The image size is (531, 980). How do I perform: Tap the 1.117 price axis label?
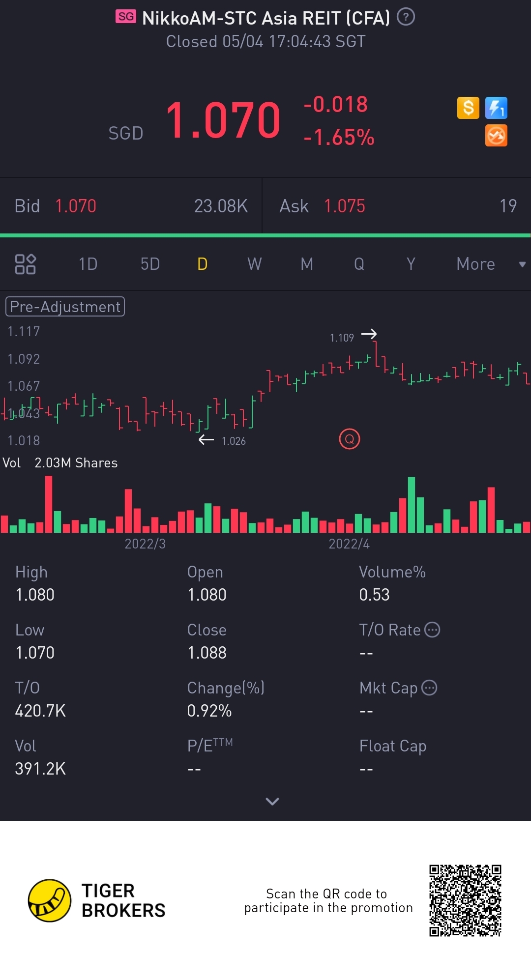coord(24,331)
